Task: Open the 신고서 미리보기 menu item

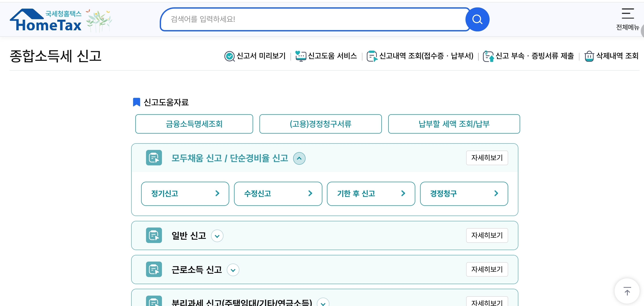Action: click(261, 56)
